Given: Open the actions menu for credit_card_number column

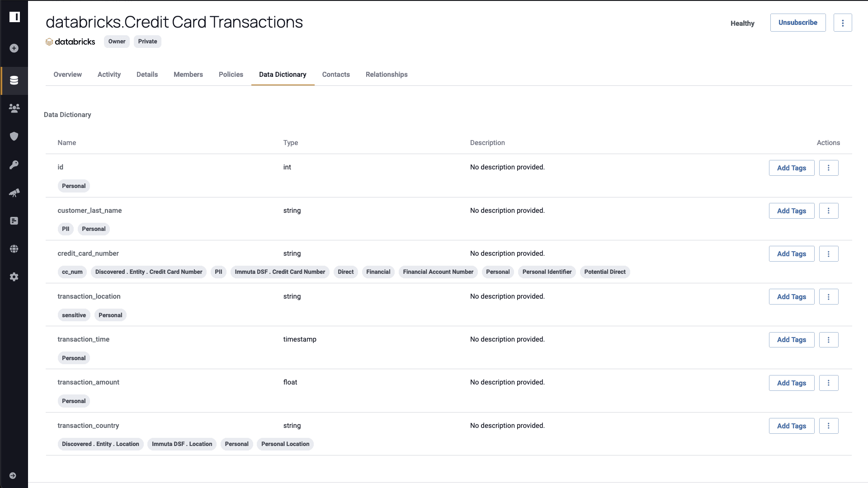Looking at the screenshot, I should point(829,253).
